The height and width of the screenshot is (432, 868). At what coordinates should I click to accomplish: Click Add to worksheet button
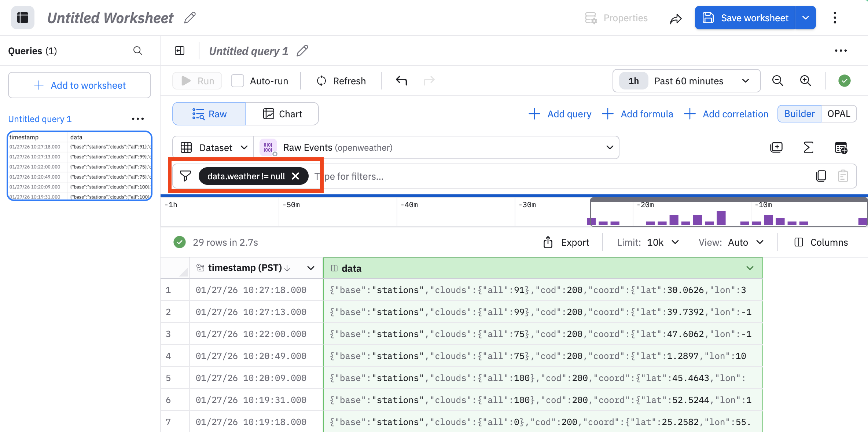tap(80, 85)
